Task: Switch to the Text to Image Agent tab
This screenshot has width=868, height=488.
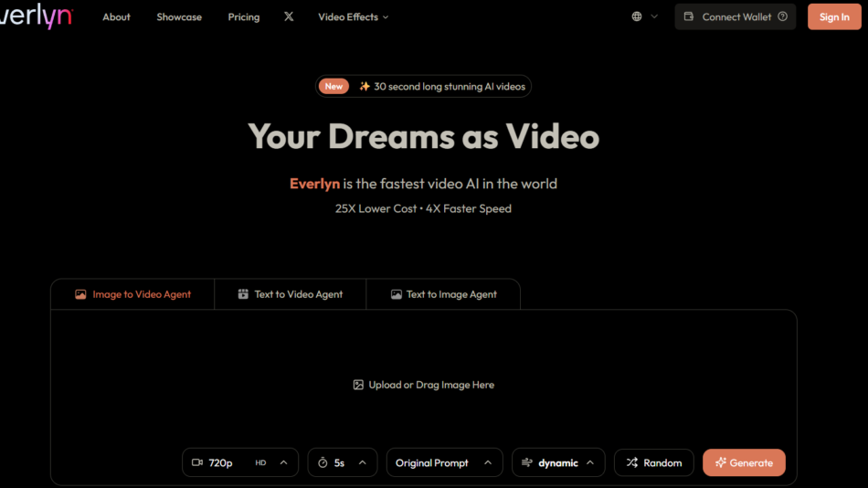Action: click(x=443, y=294)
